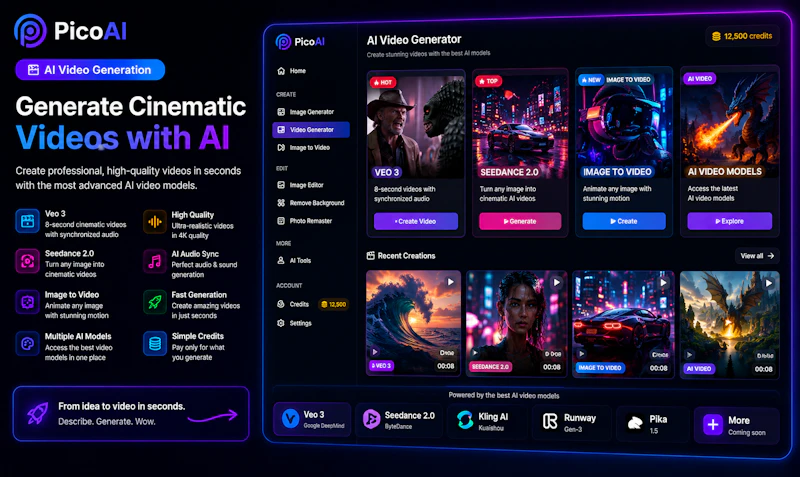Open Image Generator in the sidebar
Viewport: 800px width, 477px height.
point(305,112)
